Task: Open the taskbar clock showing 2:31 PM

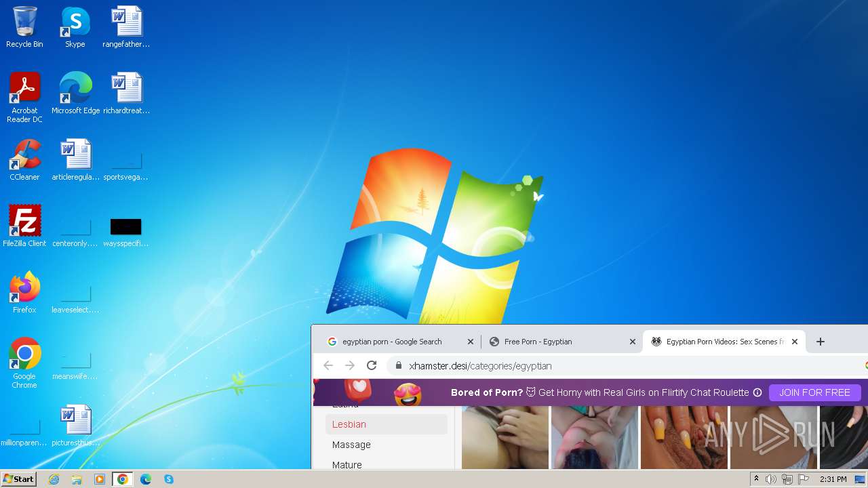Action: coord(833,479)
